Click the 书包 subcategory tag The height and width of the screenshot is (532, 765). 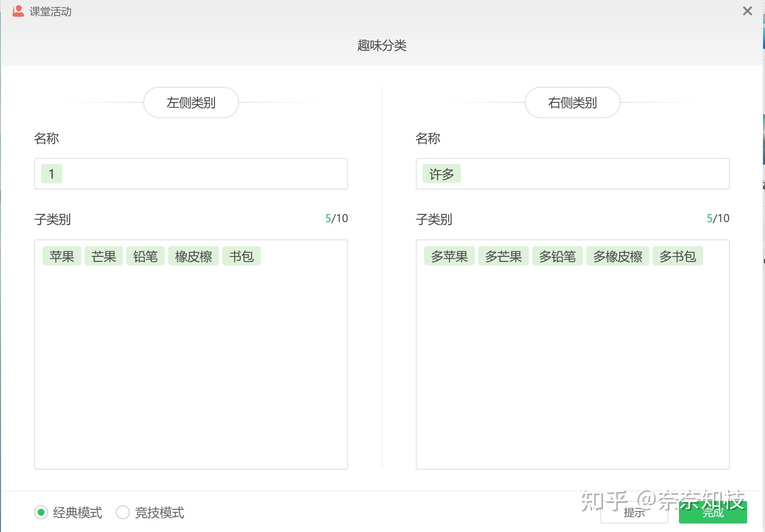click(x=241, y=256)
